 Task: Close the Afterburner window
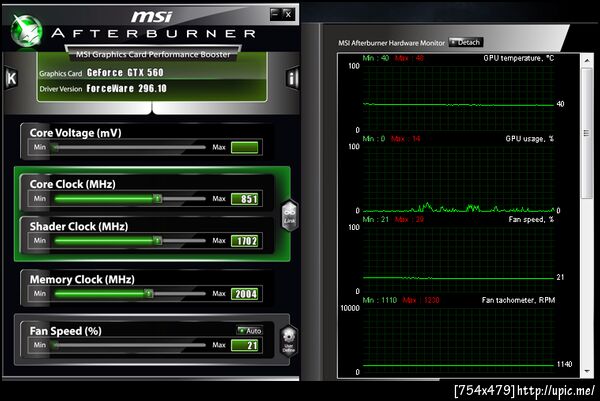point(289,14)
